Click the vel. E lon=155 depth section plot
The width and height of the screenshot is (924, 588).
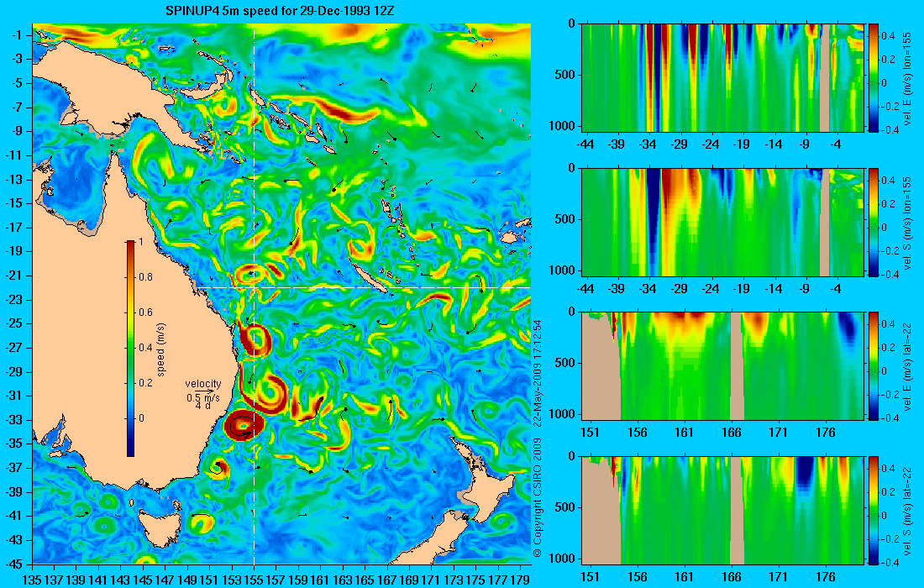[722, 78]
